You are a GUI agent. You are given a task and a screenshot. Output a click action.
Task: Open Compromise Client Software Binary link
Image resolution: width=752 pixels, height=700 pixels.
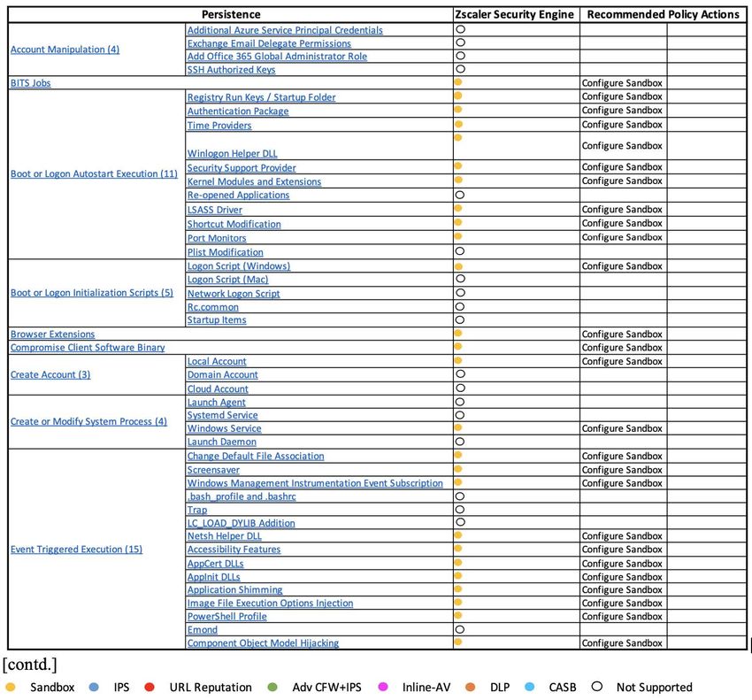[x=88, y=348]
